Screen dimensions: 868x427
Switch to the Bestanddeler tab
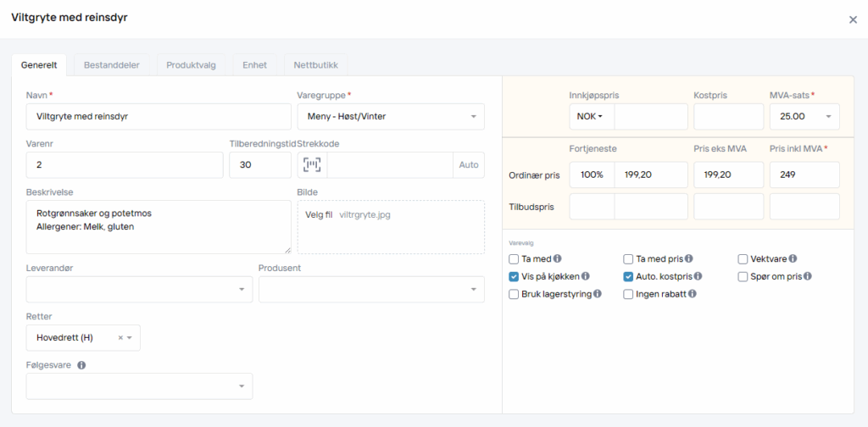111,65
